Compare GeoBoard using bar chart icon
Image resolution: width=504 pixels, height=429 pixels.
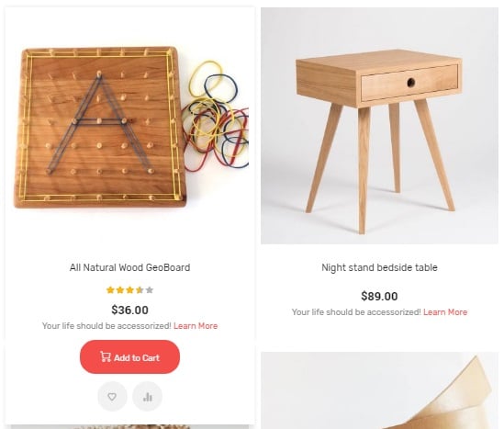pos(147,397)
